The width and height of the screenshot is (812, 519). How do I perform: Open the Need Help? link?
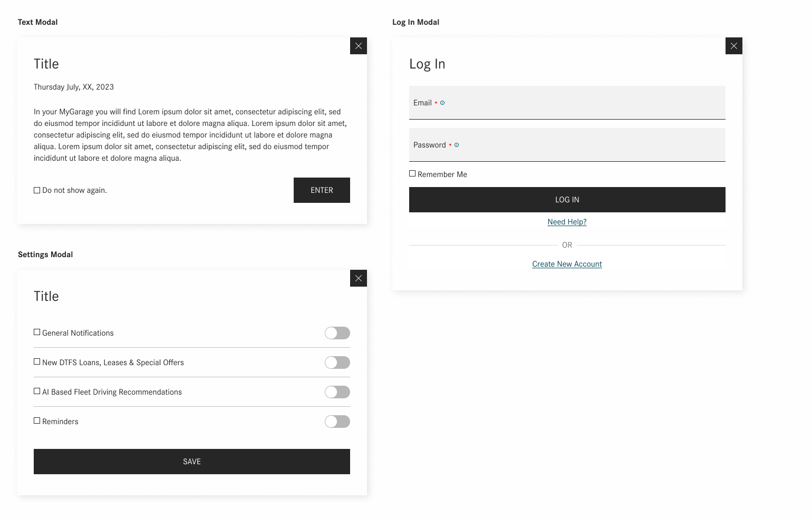567,222
